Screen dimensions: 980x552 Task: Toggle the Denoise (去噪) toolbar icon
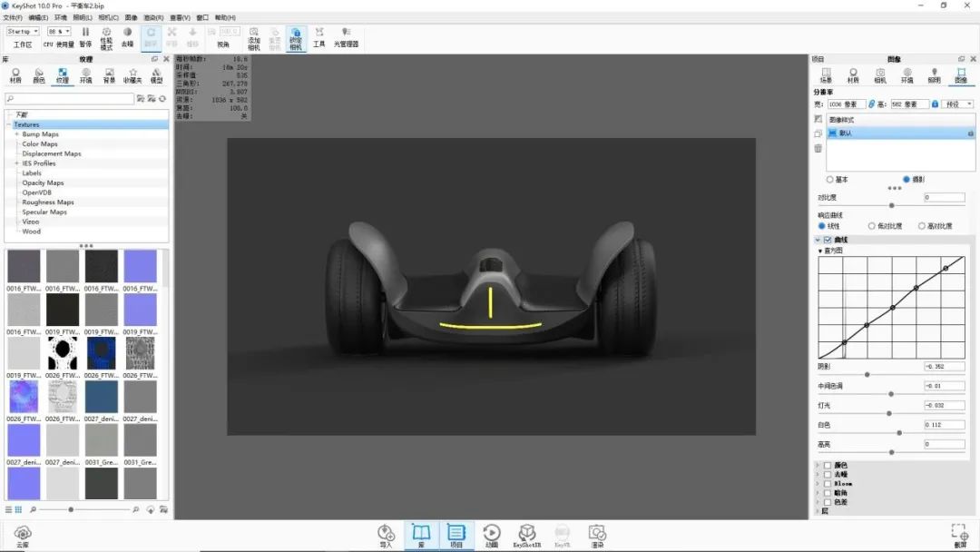127,35
